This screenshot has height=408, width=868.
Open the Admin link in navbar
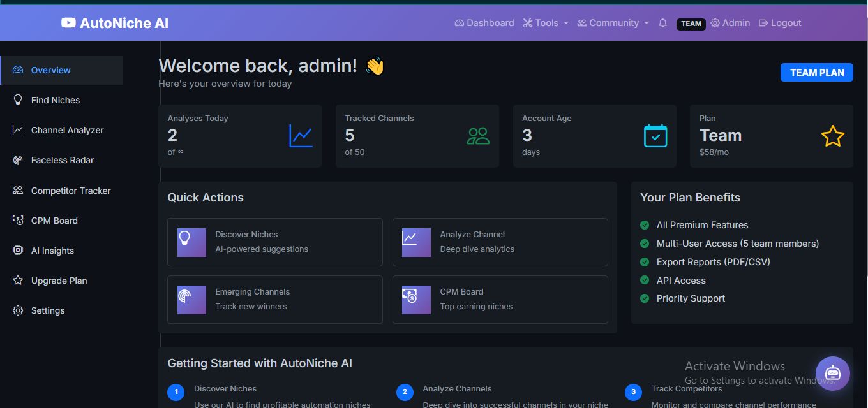[730, 23]
